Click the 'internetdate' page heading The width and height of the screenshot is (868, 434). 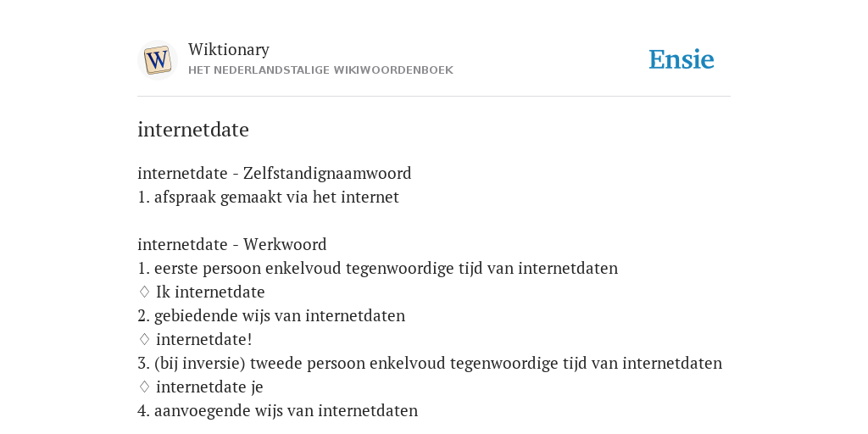point(193,130)
